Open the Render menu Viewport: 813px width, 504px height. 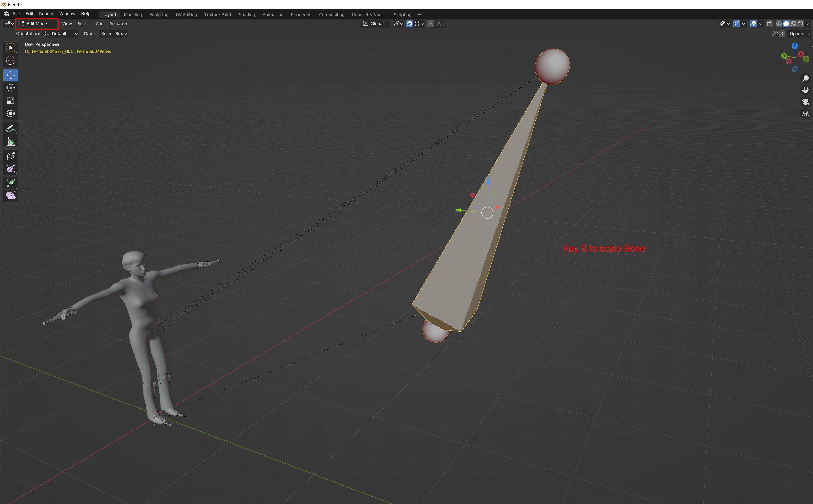click(46, 14)
